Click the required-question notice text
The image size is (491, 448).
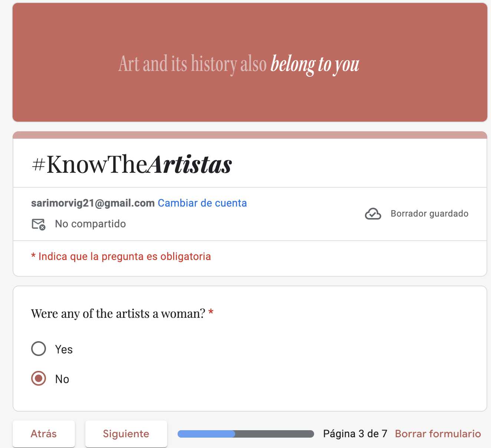[x=121, y=256]
